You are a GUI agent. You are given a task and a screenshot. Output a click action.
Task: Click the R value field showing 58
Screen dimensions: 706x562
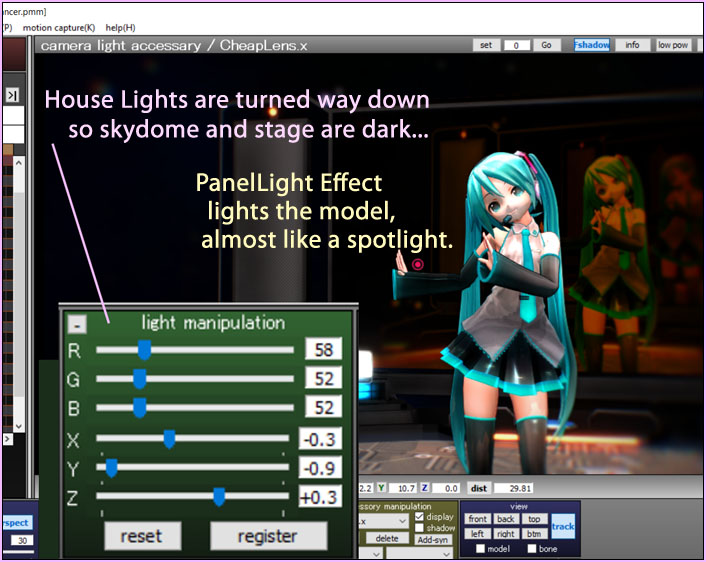(323, 349)
